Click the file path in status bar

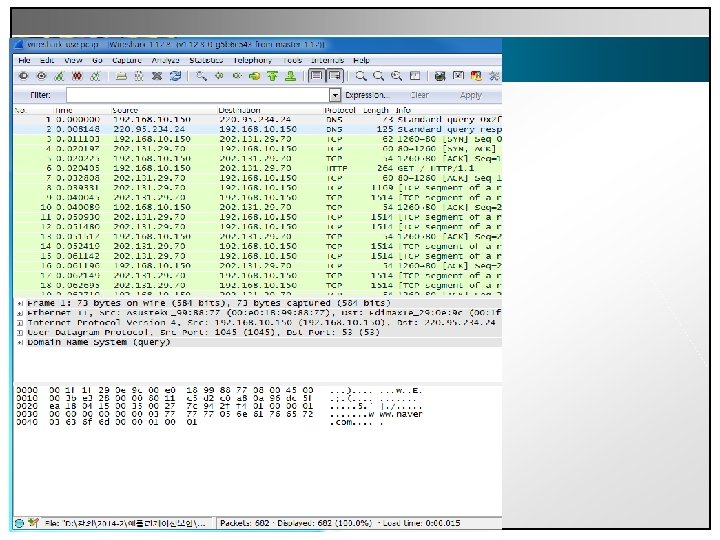click(125, 523)
